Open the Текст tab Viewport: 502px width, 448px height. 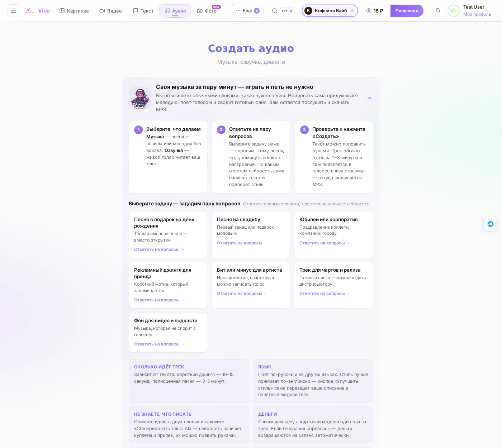143,11
